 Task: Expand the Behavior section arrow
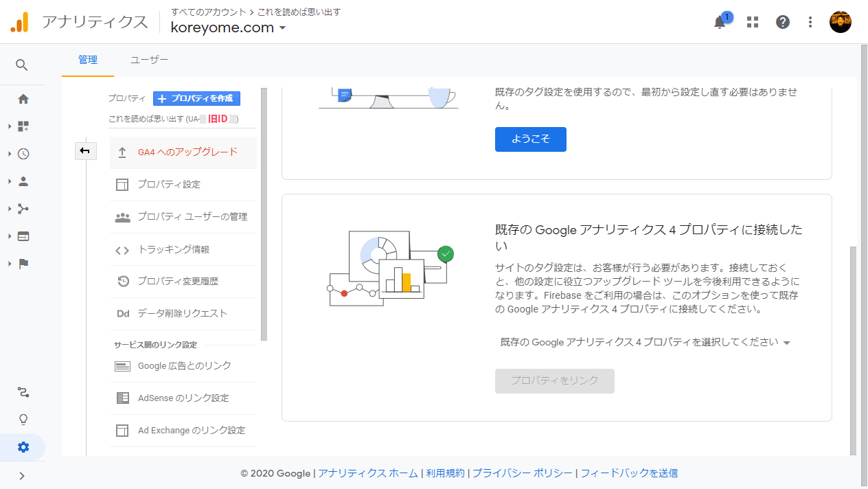[x=10, y=236]
